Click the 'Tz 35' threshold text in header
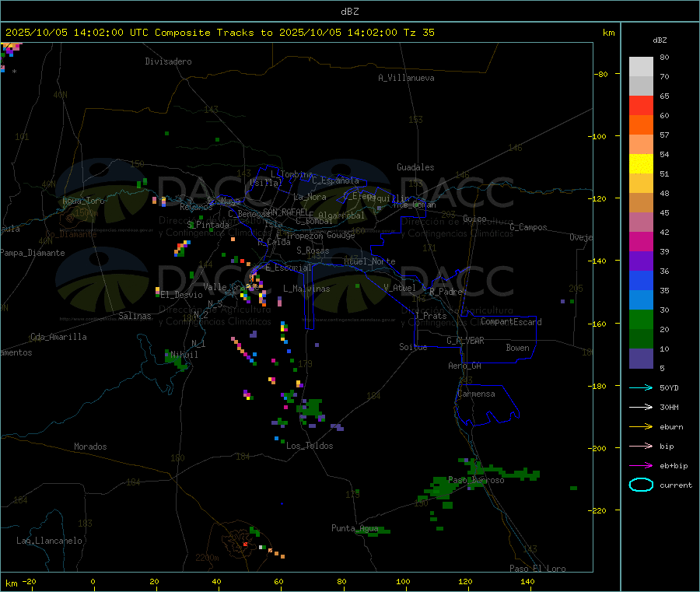 click(418, 33)
